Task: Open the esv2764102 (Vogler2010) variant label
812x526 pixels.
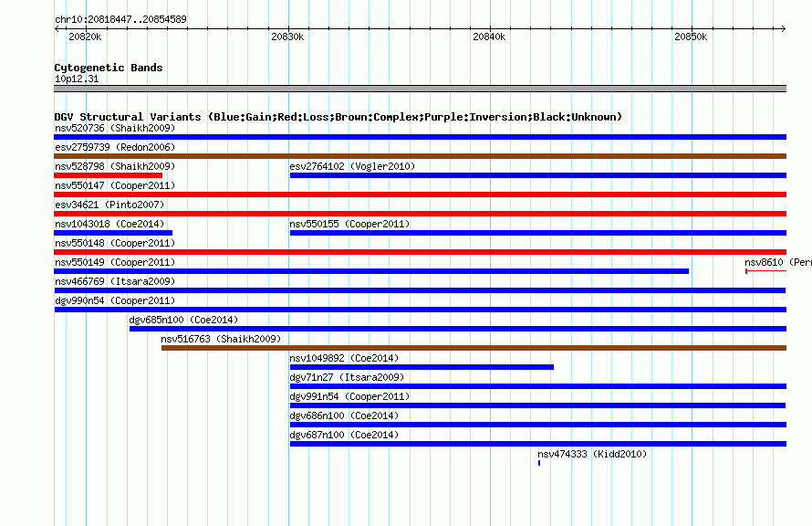Action: pyautogui.click(x=352, y=166)
